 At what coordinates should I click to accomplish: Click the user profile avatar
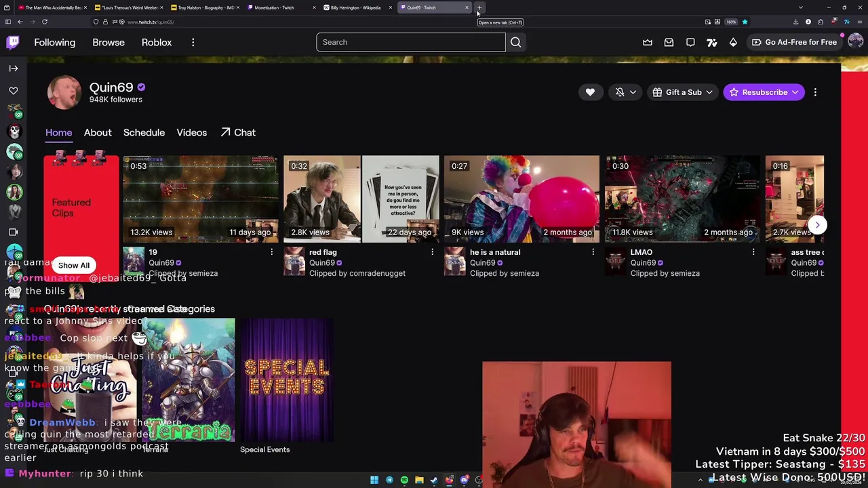tap(855, 42)
